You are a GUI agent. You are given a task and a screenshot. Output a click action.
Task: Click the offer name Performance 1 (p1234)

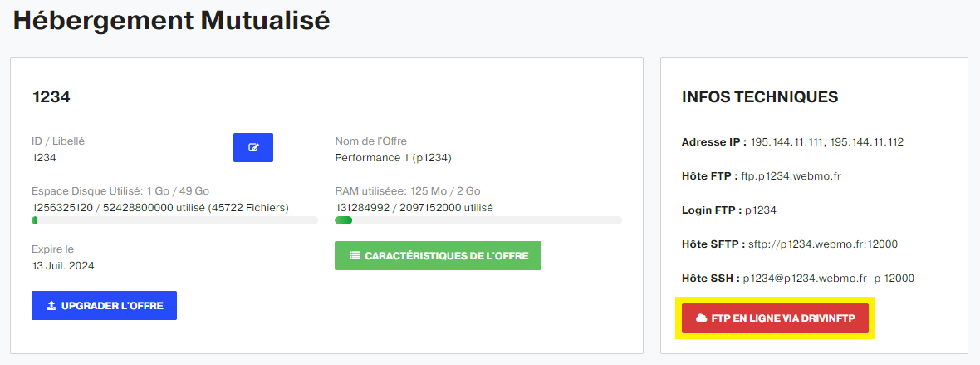[393, 158]
